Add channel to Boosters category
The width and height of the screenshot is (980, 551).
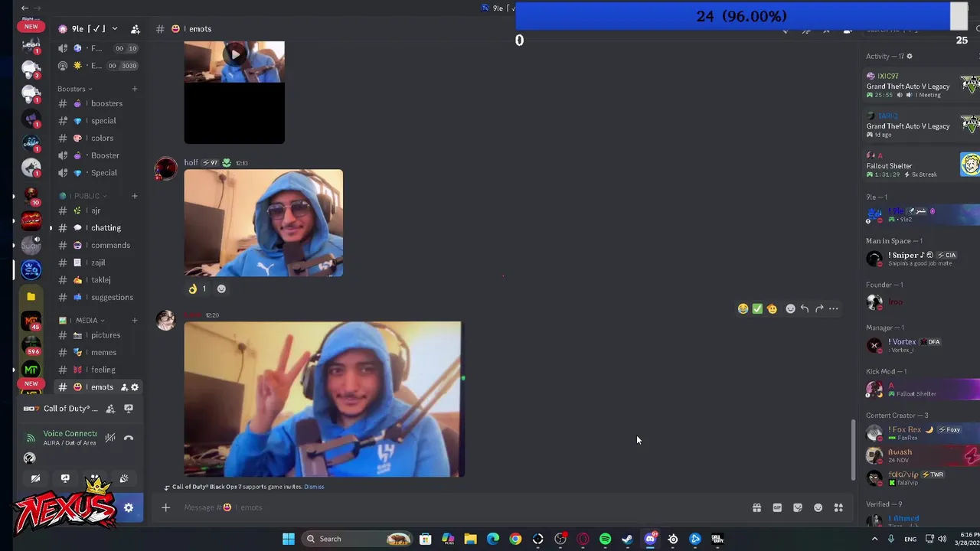[134, 89]
